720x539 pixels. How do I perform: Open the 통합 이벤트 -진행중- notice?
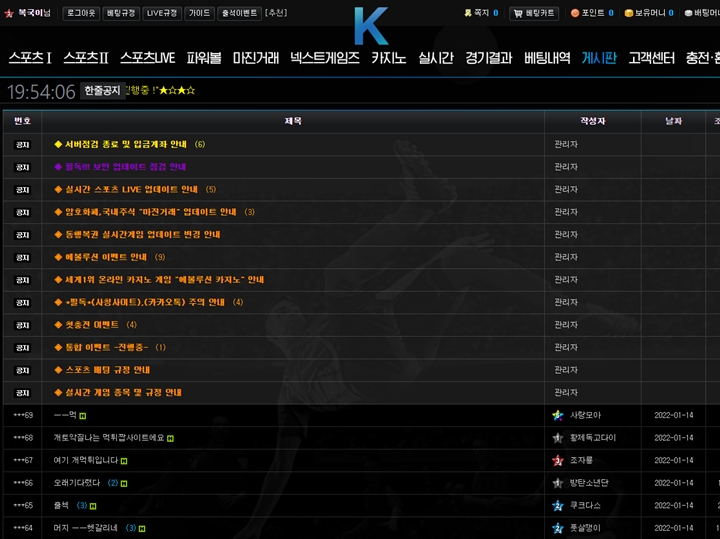click(x=107, y=348)
